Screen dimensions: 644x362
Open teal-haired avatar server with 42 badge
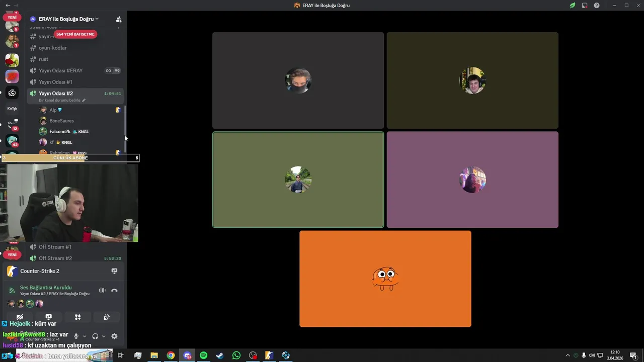pos(12,141)
